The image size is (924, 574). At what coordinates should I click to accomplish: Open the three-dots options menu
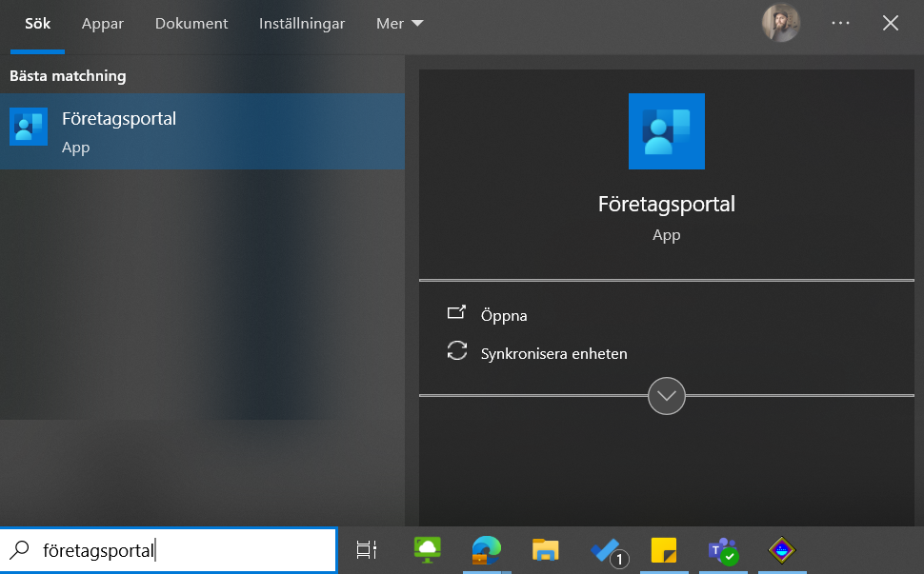point(840,23)
